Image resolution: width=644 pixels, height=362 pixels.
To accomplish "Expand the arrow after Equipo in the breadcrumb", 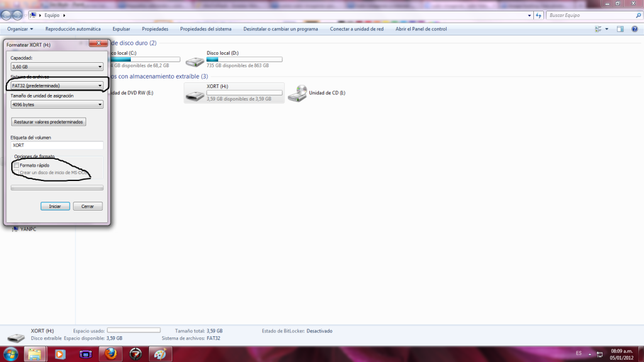I will (64, 15).
